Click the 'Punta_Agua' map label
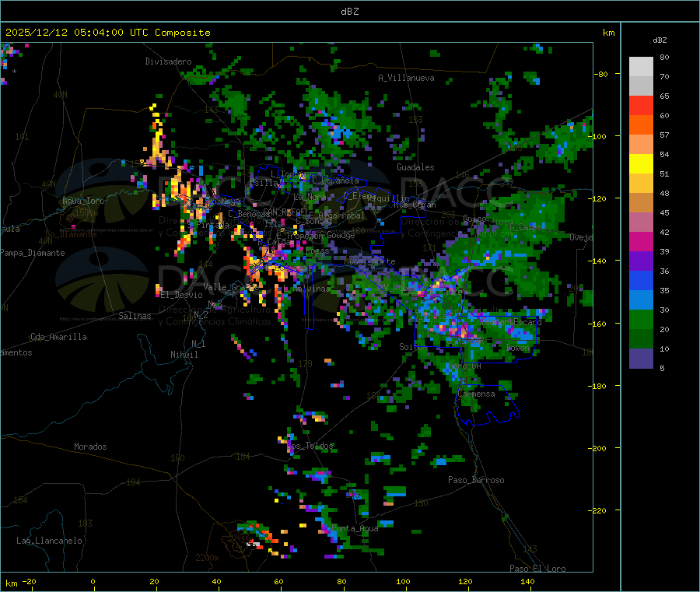The height and width of the screenshot is (592, 700). pos(355,529)
